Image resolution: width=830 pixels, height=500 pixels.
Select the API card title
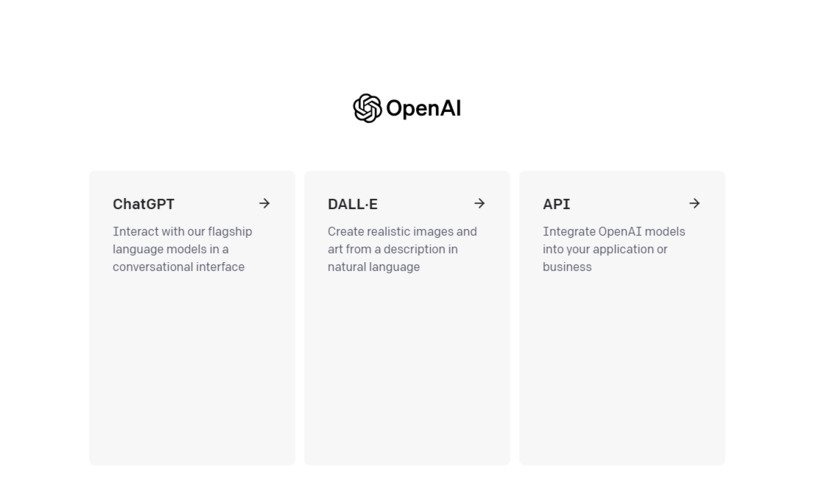556,204
